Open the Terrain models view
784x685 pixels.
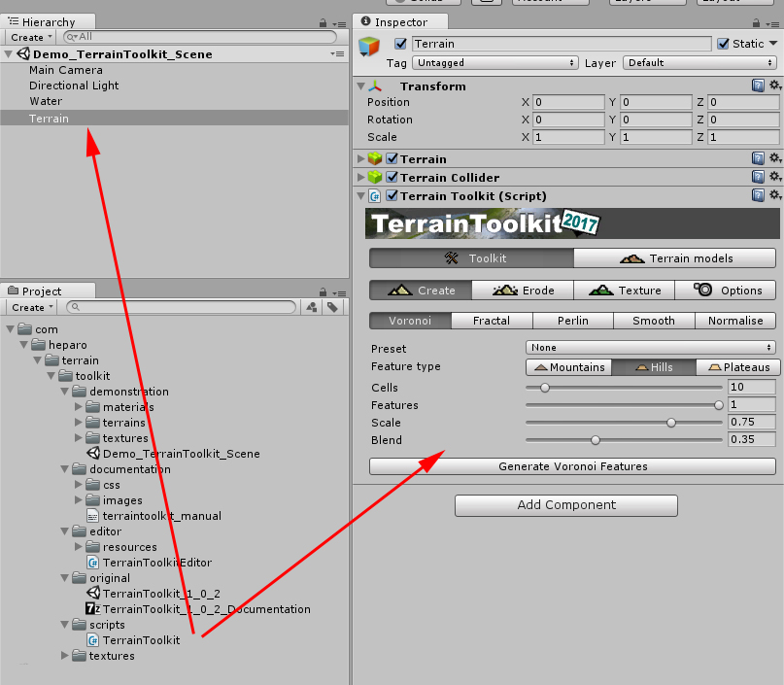click(675, 258)
